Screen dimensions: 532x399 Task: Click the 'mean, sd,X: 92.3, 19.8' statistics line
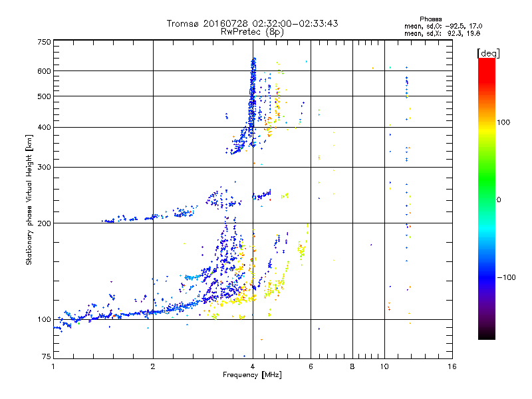[x=442, y=33]
